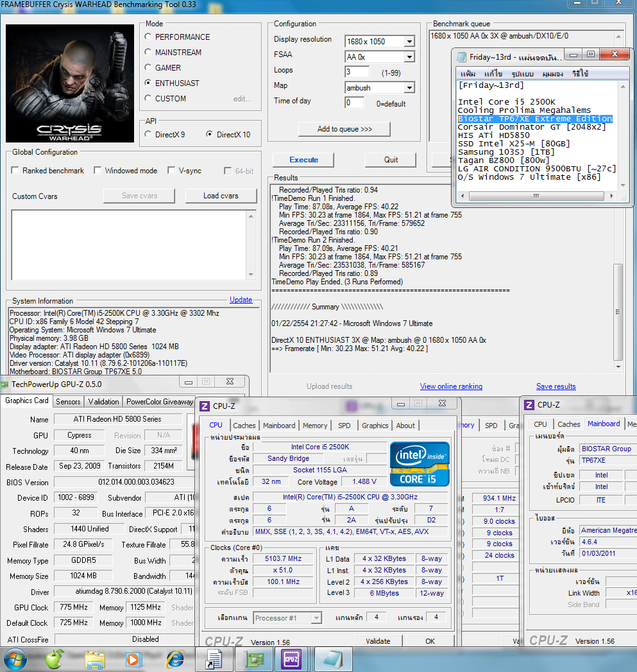
Task: Select ENTHUSIAST mode
Action: (x=148, y=83)
